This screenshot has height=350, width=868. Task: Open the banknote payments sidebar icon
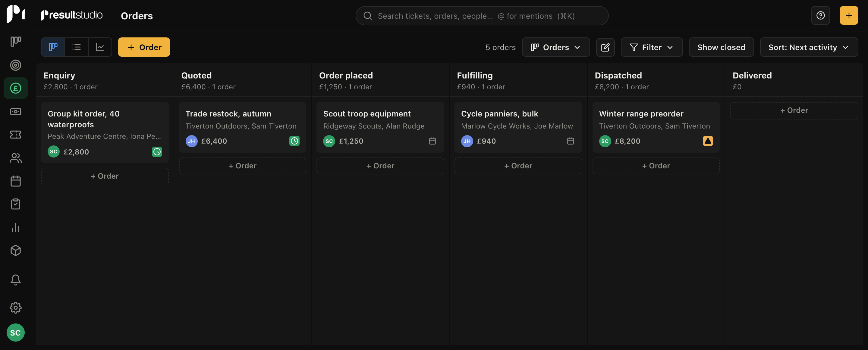[15, 111]
